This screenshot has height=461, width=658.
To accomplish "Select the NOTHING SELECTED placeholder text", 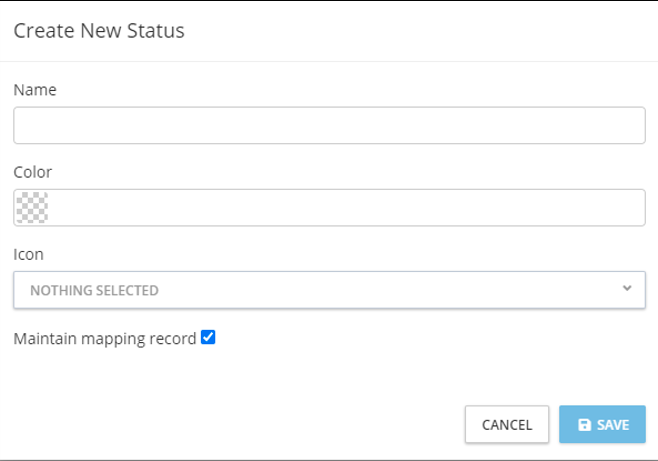I will pyautogui.click(x=94, y=291).
